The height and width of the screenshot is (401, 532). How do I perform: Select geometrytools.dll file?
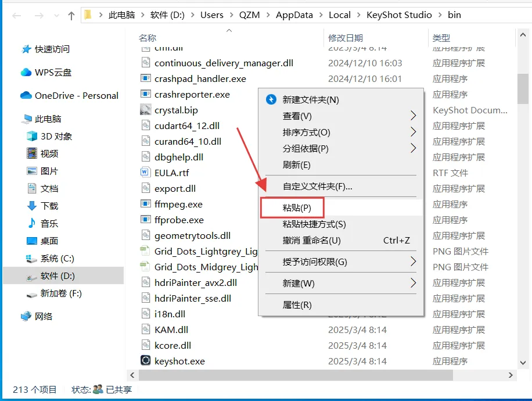(x=192, y=235)
